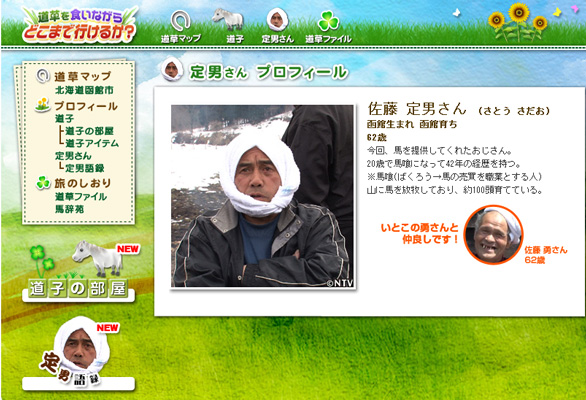This screenshot has height=400, width=586.
Task: Open the 道子 profile link in sidebar
Action: tap(64, 119)
